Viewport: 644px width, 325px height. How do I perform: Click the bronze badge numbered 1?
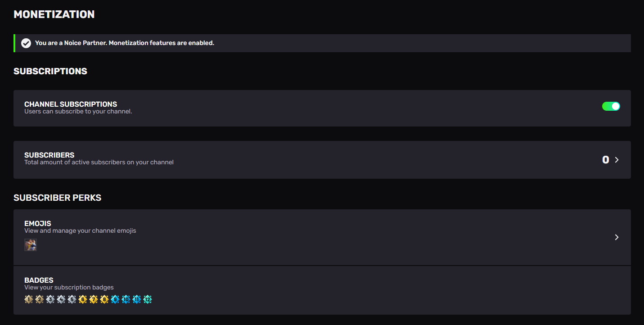coord(29,299)
